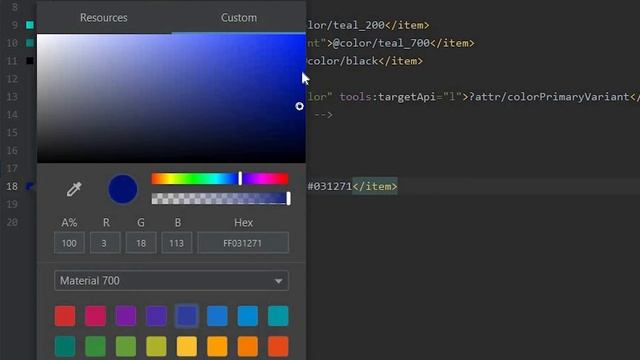Pick the purple Material swatch
Image resolution: width=640 pixels, height=360 pixels.
[x=126, y=316]
